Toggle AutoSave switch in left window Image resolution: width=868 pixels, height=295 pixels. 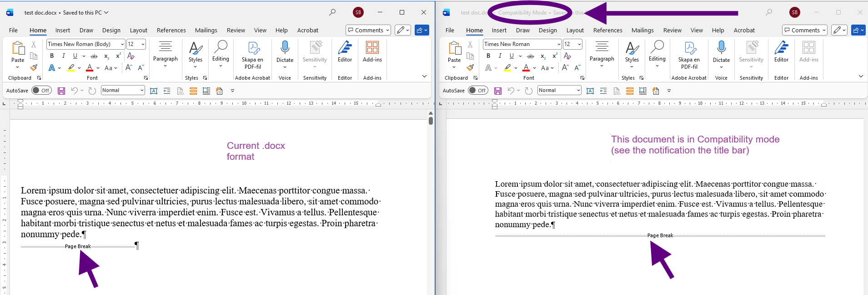[x=41, y=90]
